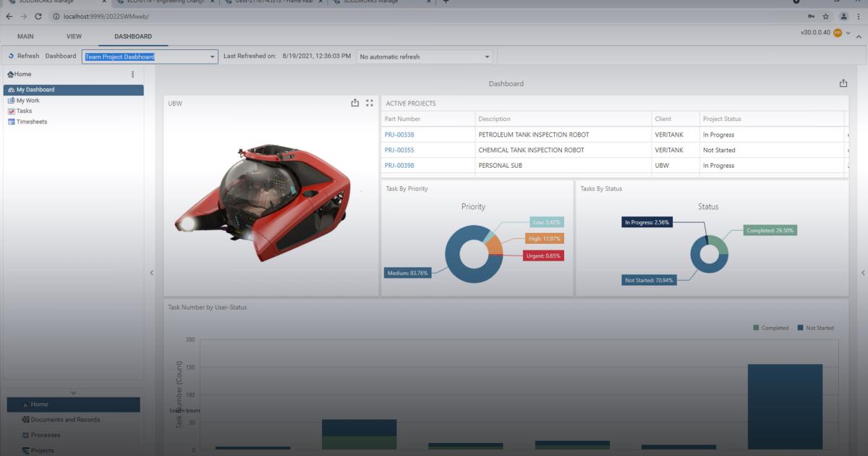Click the chevron below the navigation tree

click(x=73, y=392)
